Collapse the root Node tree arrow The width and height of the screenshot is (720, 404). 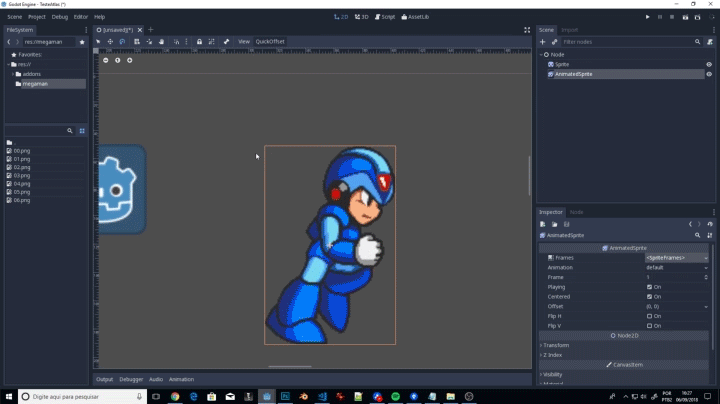[x=541, y=55]
